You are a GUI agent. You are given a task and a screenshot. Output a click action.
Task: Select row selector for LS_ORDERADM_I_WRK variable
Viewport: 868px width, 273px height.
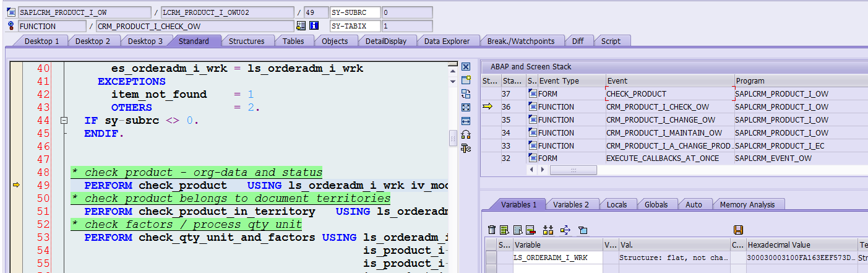point(491,258)
